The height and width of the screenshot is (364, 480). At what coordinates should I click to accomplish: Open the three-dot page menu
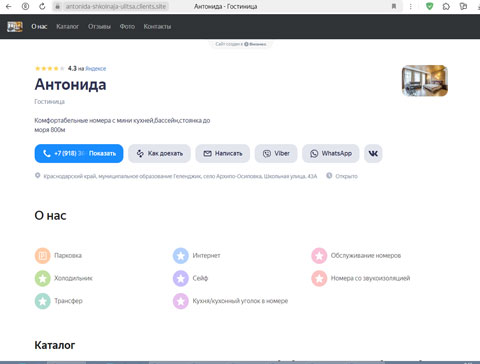411,6
